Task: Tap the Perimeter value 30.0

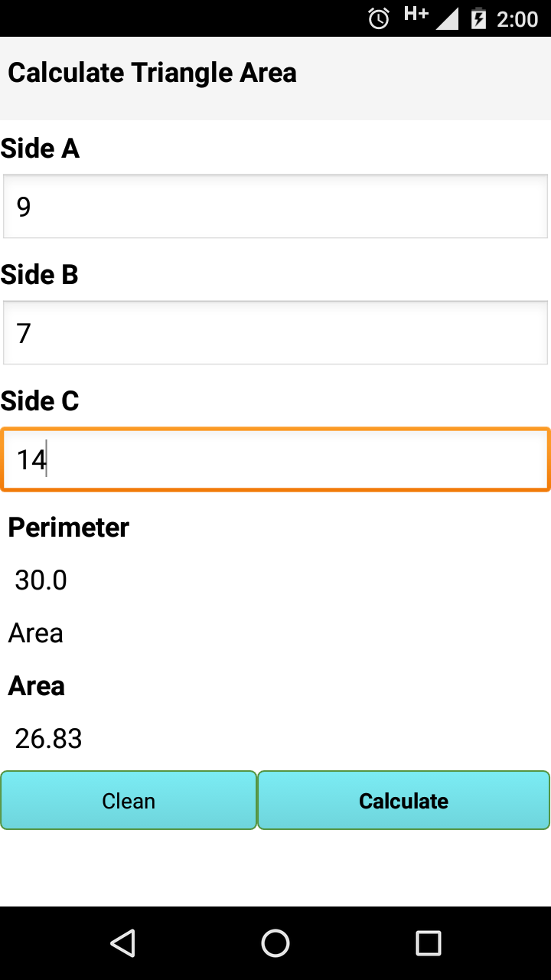Action: [x=41, y=580]
